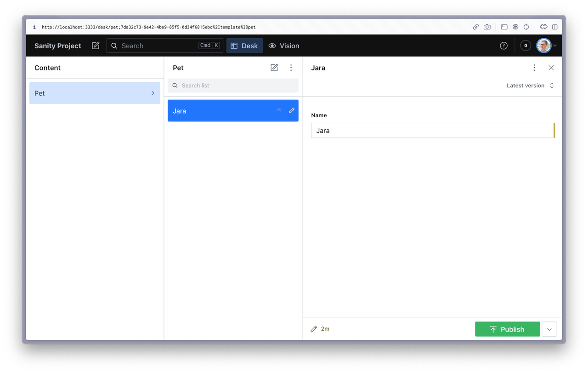Click the Sanity Project title
Viewport: 588px width, 373px height.
pos(58,46)
